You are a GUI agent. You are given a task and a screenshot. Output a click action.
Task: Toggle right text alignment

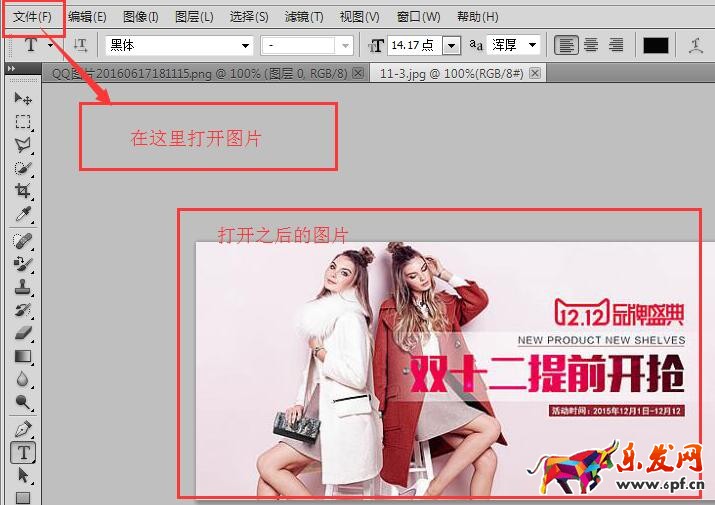tap(616, 45)
